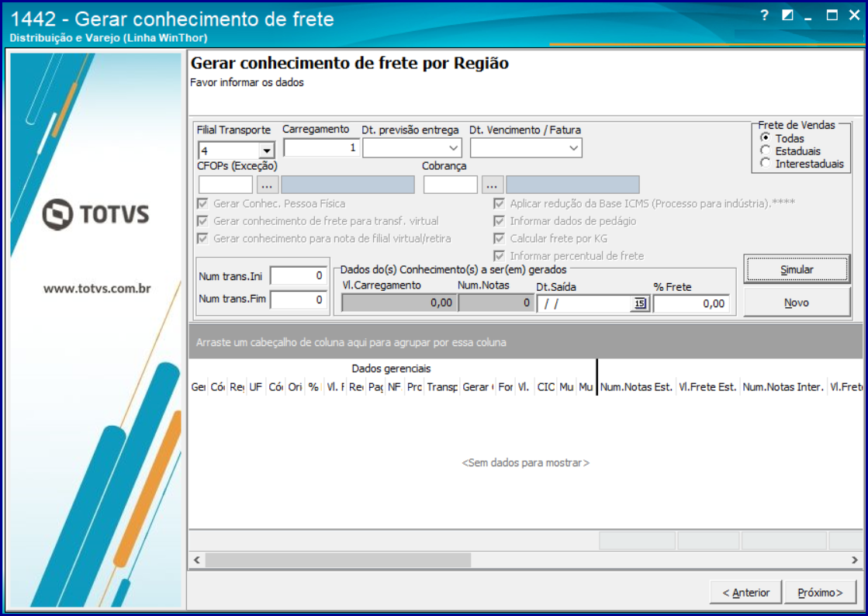Screen dimensions: 868x616
Task: Click the Carregamento input field
Action: [321, 147]
